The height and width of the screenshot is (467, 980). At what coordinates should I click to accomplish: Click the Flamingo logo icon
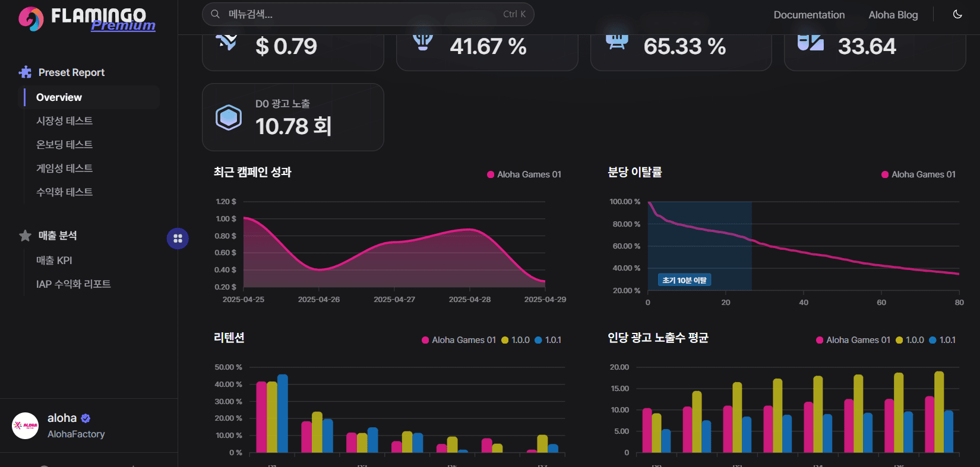[31, 19]
